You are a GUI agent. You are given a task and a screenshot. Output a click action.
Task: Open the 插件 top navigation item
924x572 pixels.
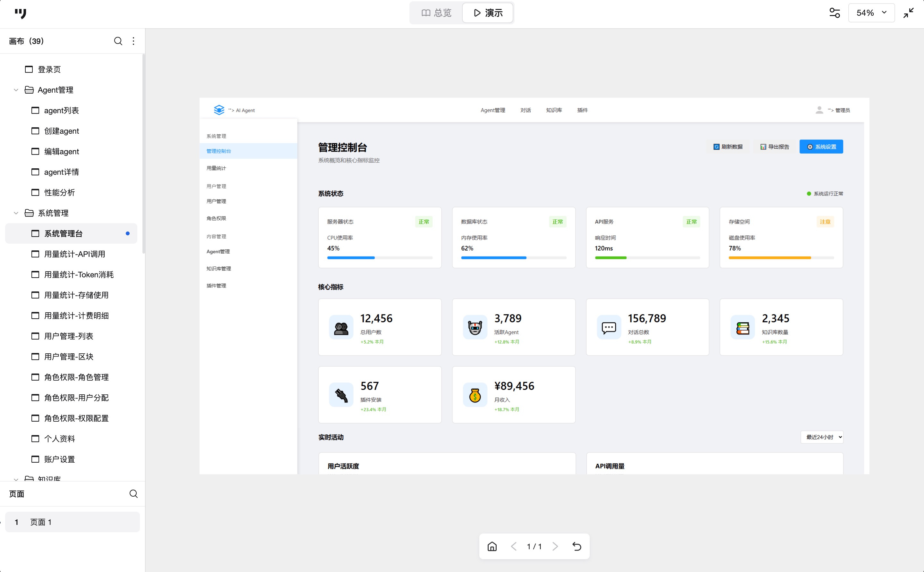pyautogui.click(x=582, y=110)
